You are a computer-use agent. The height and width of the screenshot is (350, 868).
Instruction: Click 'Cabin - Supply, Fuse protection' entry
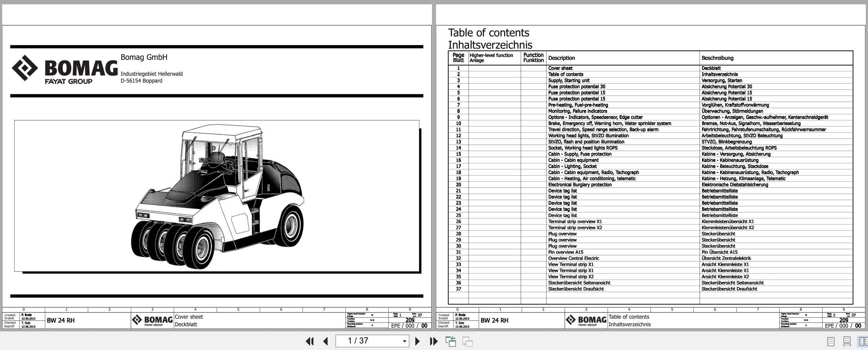tap(580, 154)
